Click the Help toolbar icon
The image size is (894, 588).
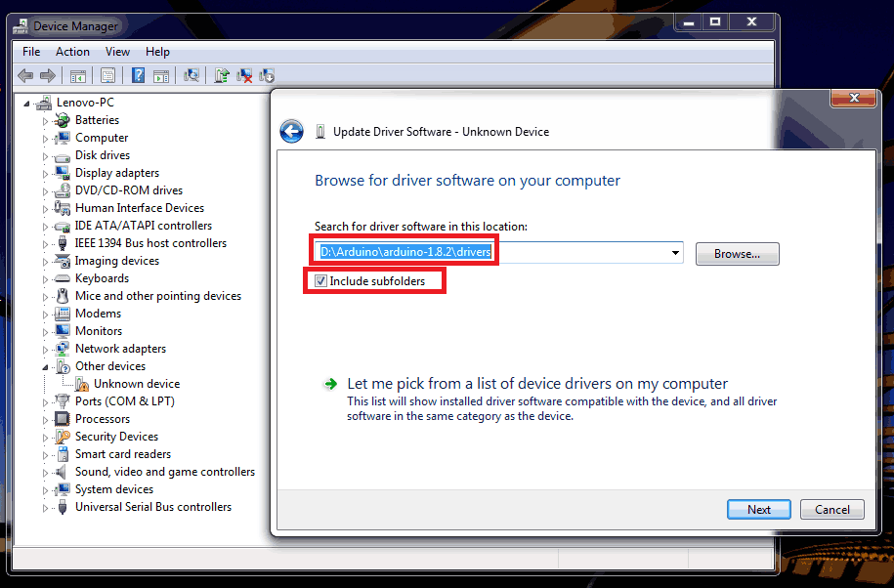click(x=138, y=76)
